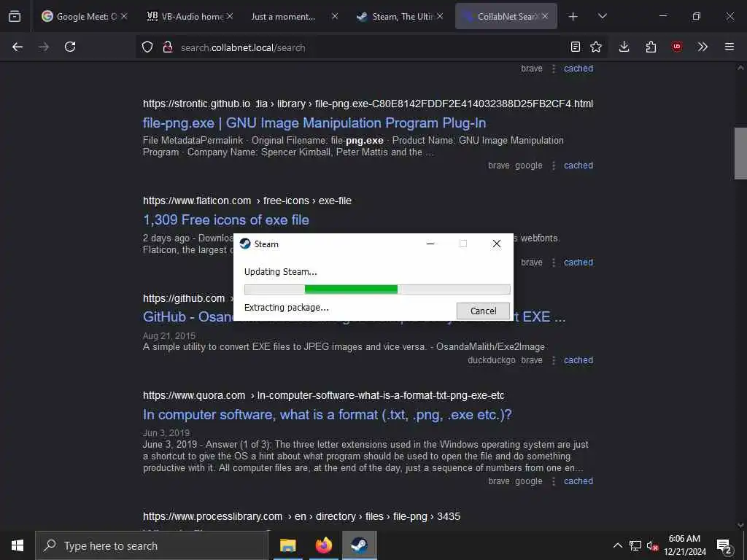Open cached link for flaticon result
The height and width of the screenshot is (560, 747).
pyautogui.click(x=578, y=262)
